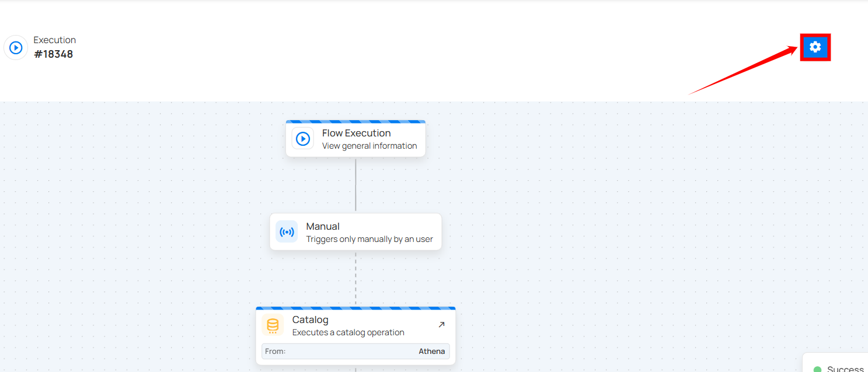Select the Catalog node title

click(310, 320)
